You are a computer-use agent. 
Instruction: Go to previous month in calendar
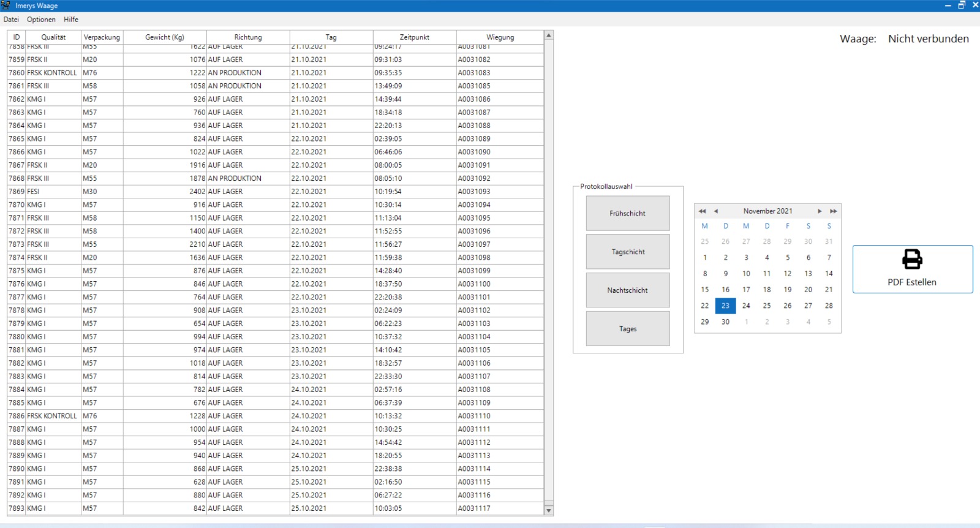716,211
